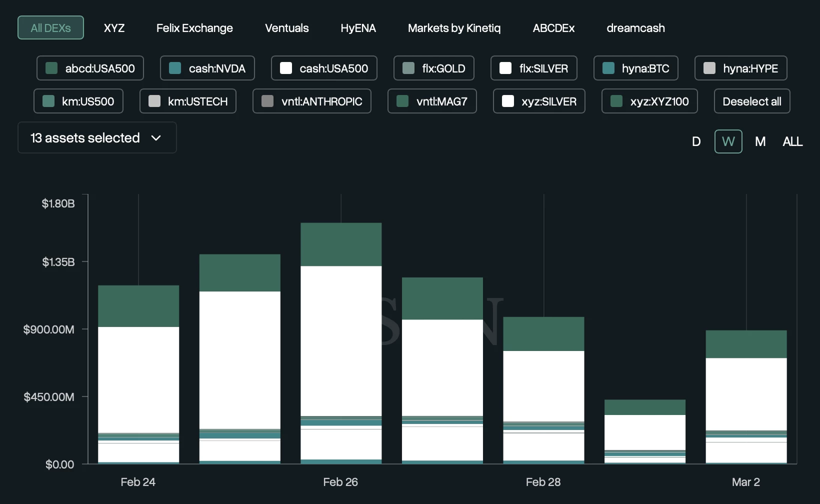Expand asset selector via chevron arrow

(x=156, y=137)
